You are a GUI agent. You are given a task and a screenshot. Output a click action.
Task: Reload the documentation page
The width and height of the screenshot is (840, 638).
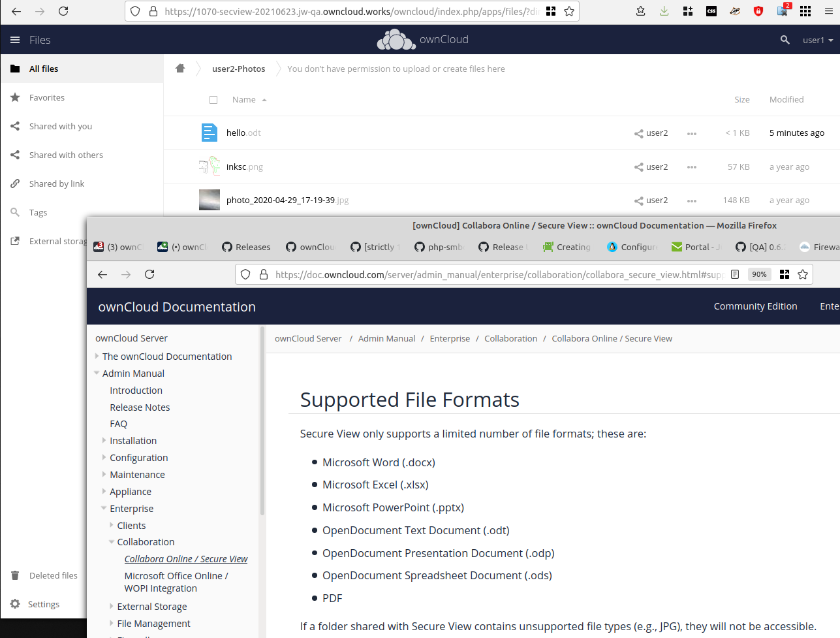149,274
